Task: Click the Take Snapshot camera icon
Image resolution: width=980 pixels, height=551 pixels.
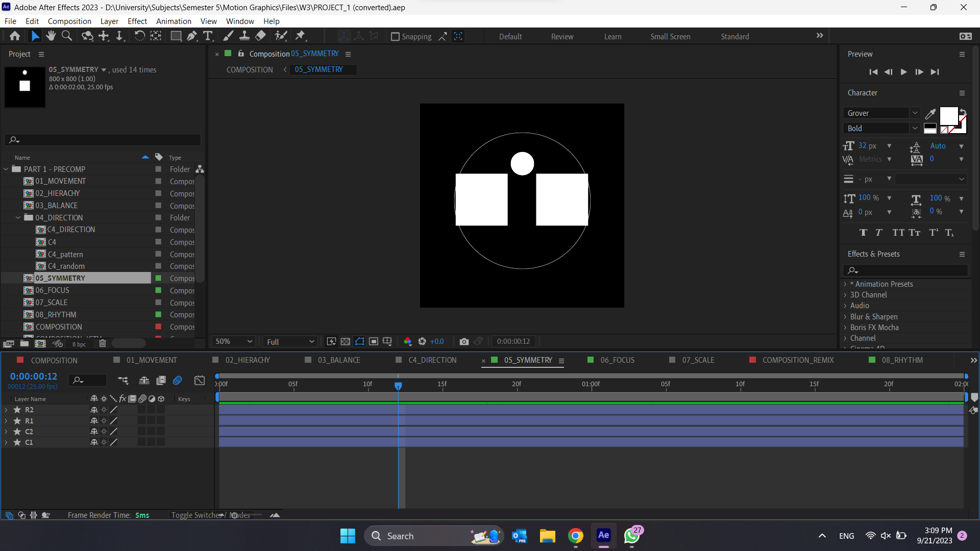Action: 463,341
